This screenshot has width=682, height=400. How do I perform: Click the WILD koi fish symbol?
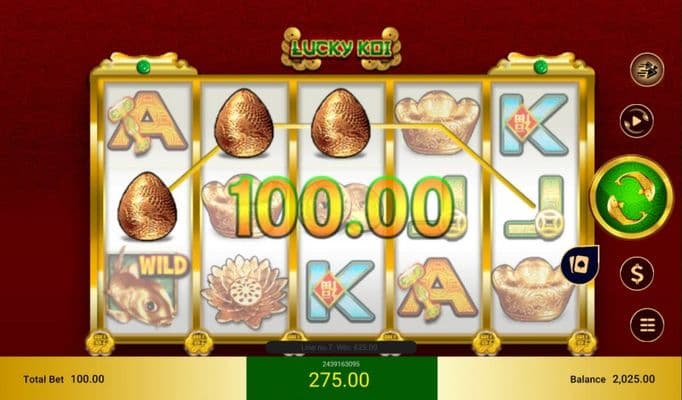point(147,289)
